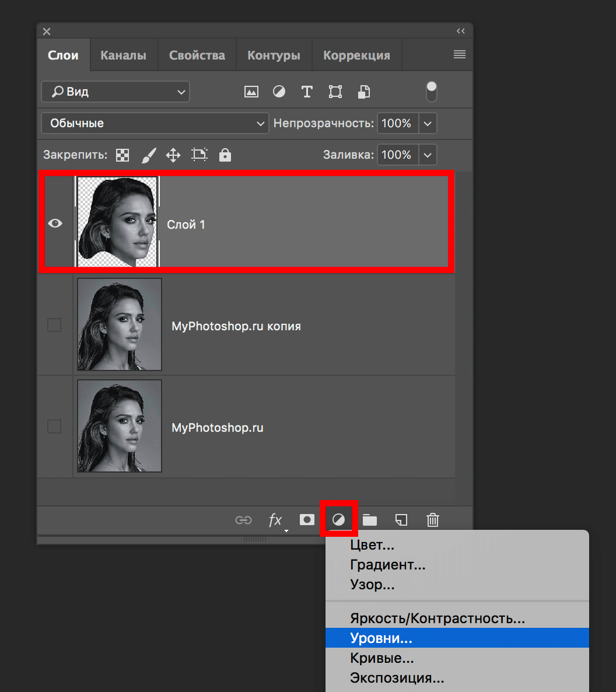Open the Вид filter type dropdown
This screenshot has height=692, width=616.
coord(116,92)
